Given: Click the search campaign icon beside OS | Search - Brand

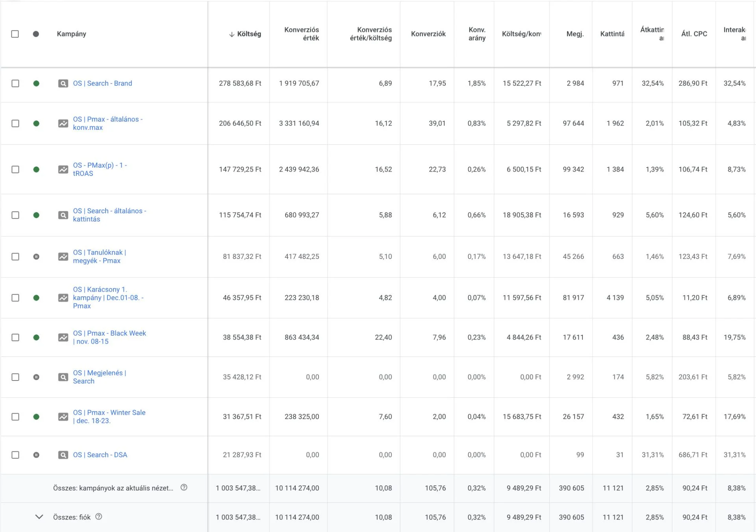Looking at the screenshot, I should (x=63, y=83).
